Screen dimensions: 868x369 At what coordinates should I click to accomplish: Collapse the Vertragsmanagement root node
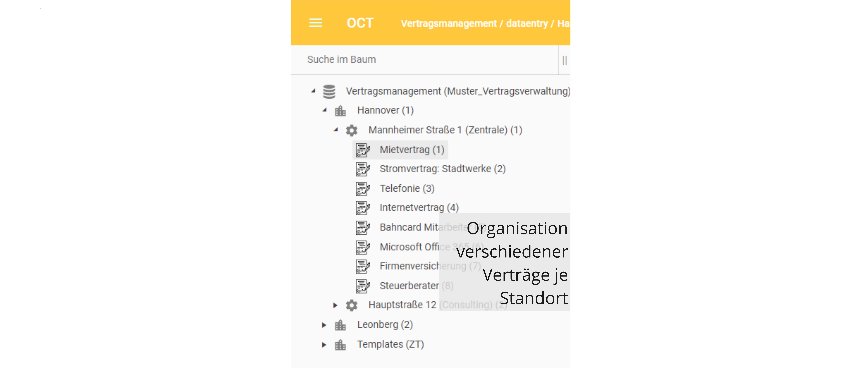[x=313, y=91]
